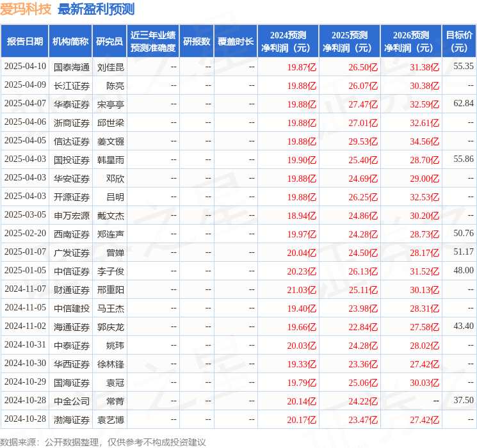Viewport: 477px width, 448px height.
Task: Select analyst 姚玮
Action: (115, 346)
